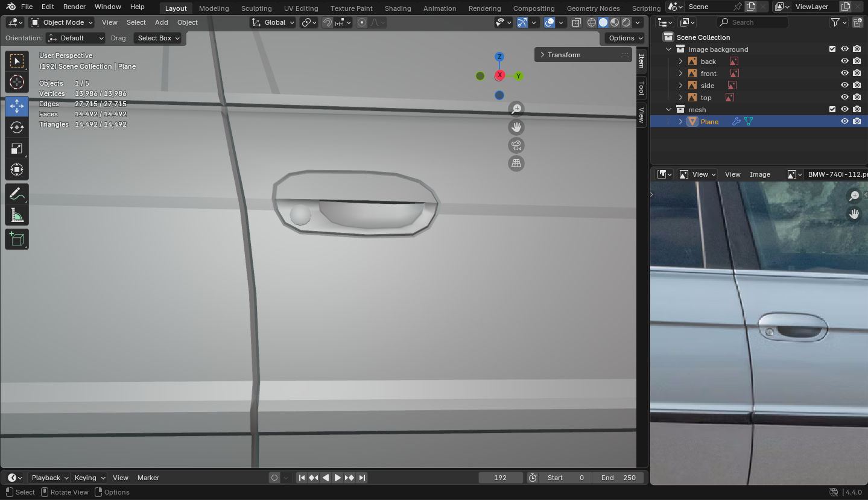The image size is (868, 500).
Task: Expand the Transform panel
Action: (583, 55)
